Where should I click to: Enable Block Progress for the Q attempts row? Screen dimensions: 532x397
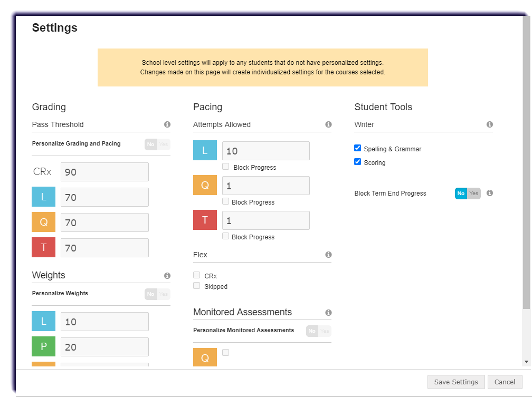click(x=226, y=201)
